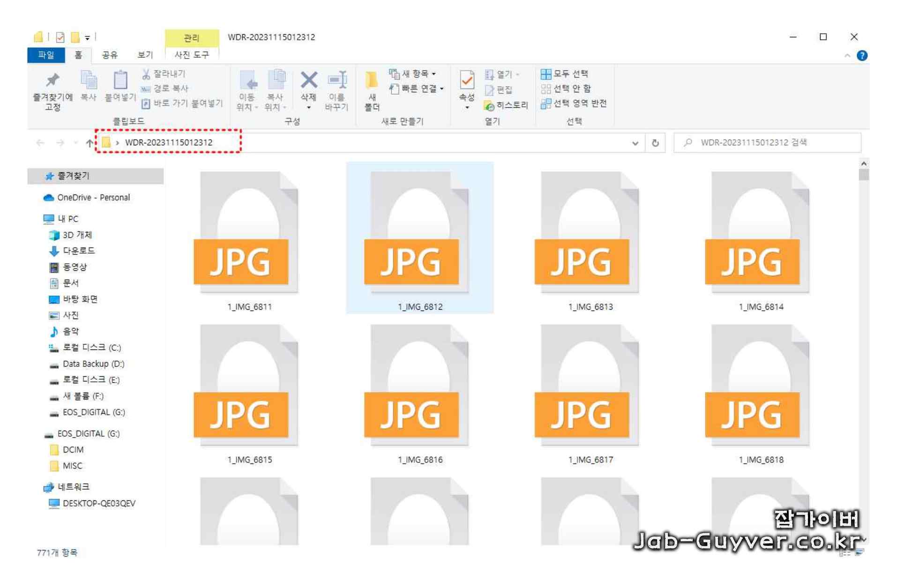Viewport: 897px width, 588px height.
Task: Click the Refresh button beside address bar
Action: (x=655, y=143)
